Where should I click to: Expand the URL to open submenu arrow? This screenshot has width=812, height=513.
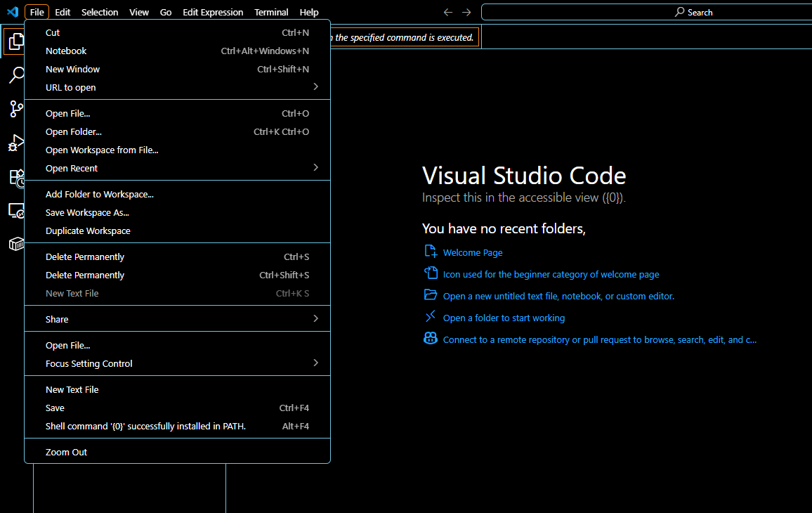[316, 86]
